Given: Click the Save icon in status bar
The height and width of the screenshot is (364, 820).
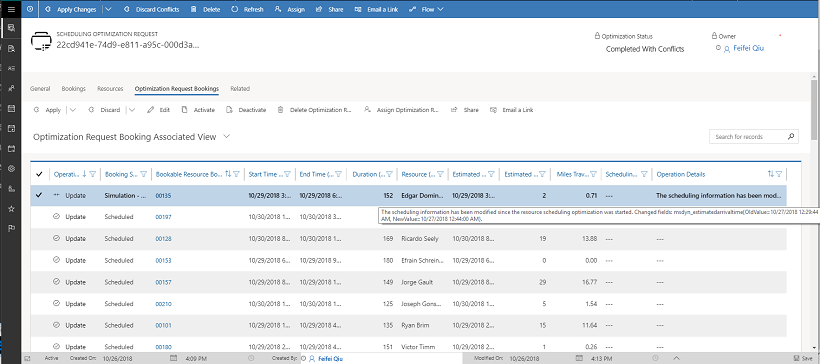Looking at the screenshot, I should coord(796,359).
